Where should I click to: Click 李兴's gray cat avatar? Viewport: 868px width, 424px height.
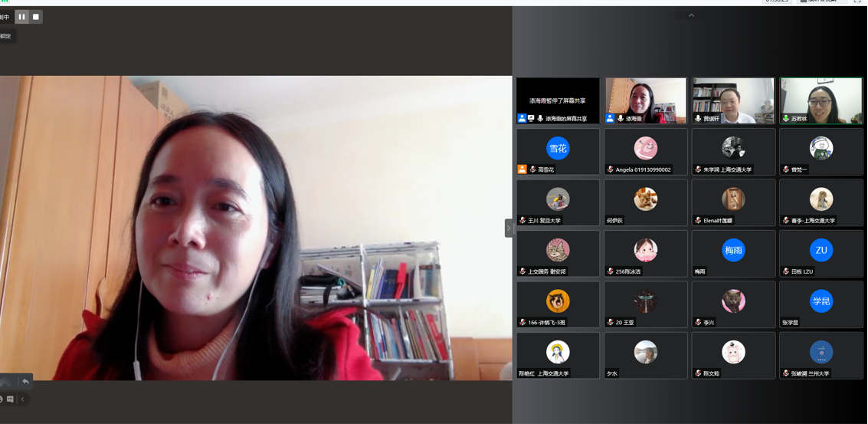pyautogui.click(x=733, y=301)
